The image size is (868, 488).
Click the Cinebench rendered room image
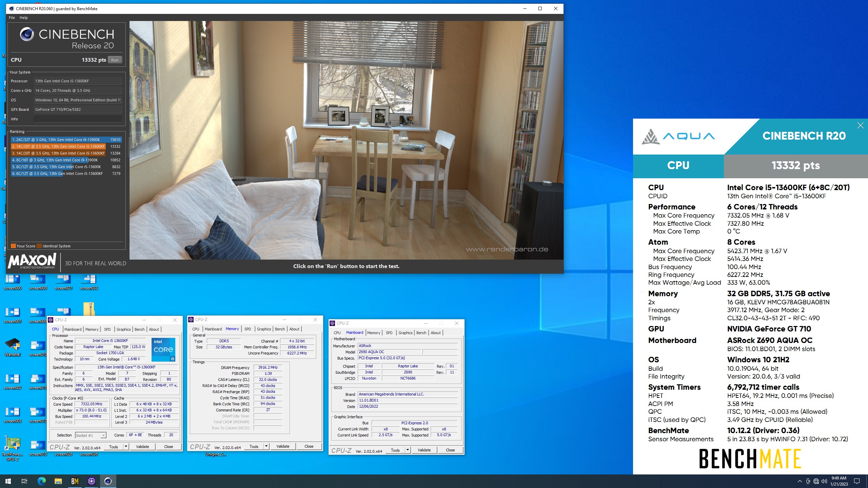pos(346,140)
